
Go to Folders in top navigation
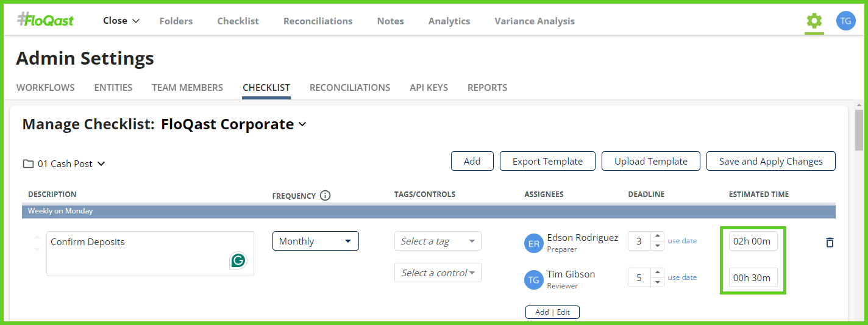[x=176, y=21]
